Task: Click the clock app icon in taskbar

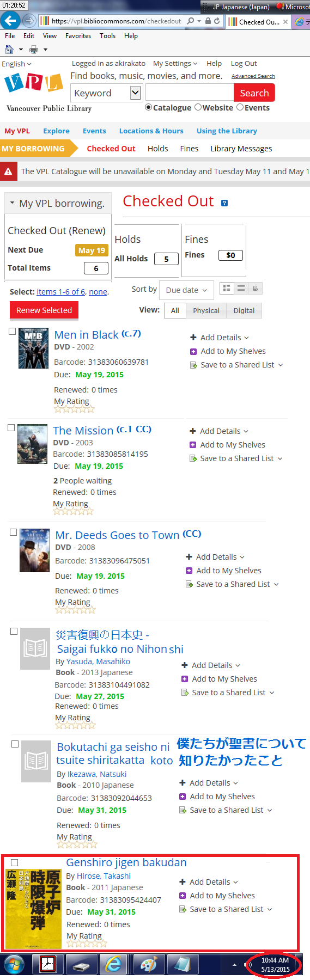Action: click(x=47, y=965)
